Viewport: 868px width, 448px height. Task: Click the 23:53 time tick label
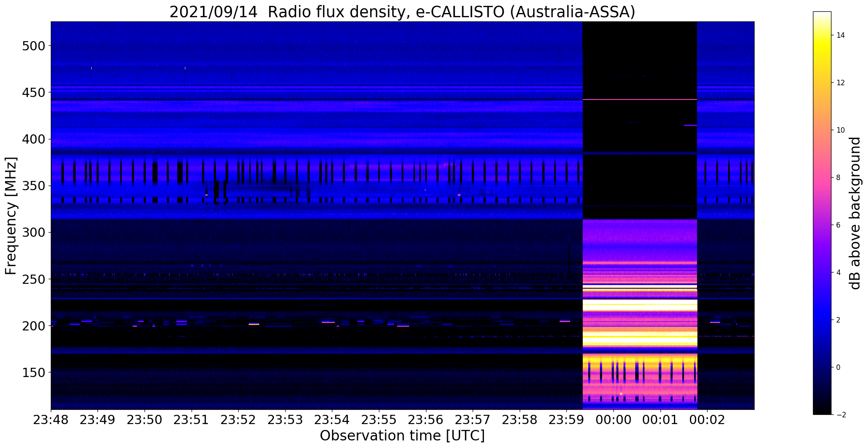pos(286,420)
